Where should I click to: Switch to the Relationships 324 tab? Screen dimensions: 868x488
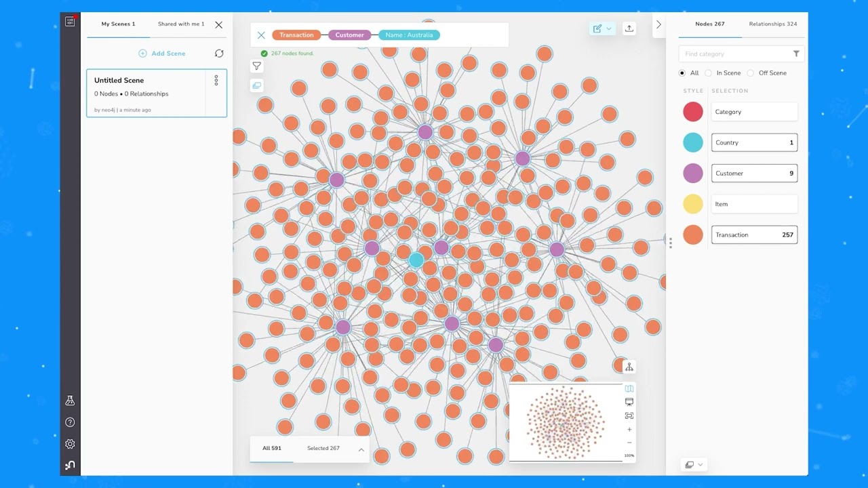click(x=772, y=24)
